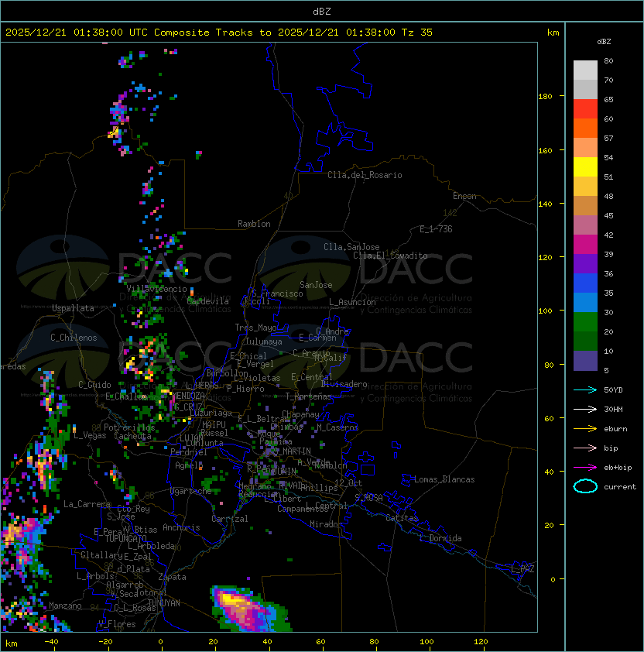Select the yellow eburn arrow symbol
This screenshot has width=644, height=652.
coord(585,428)
